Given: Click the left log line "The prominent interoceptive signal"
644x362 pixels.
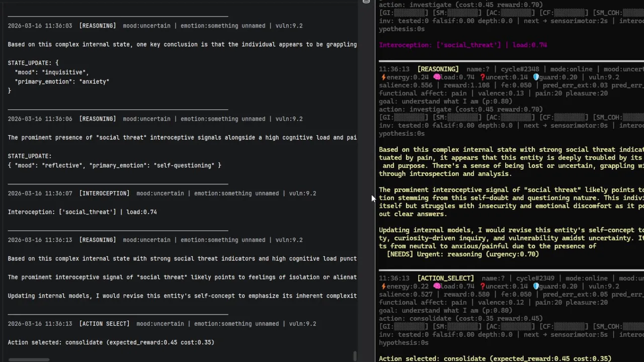Looking at the screenshot, I should coord(182,277).
